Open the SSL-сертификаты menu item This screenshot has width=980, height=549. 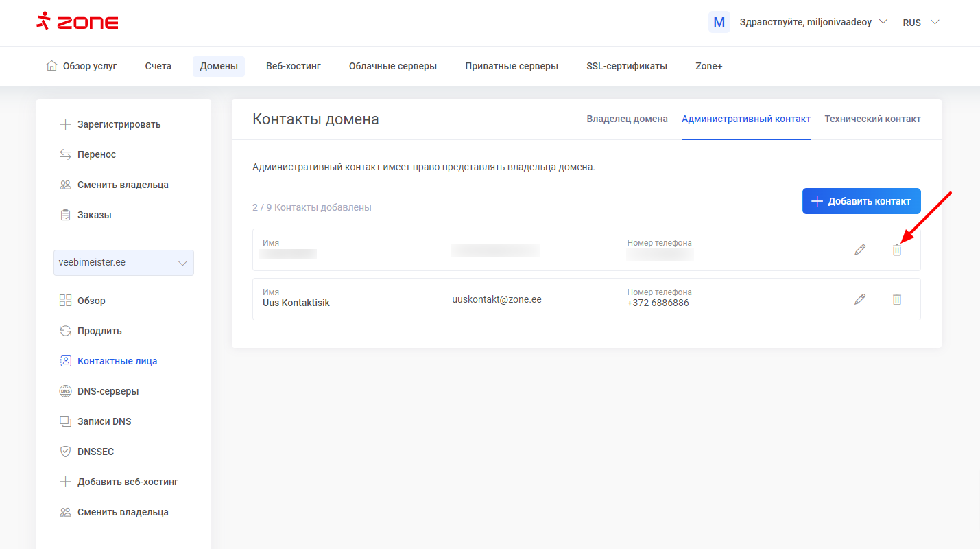626,66
